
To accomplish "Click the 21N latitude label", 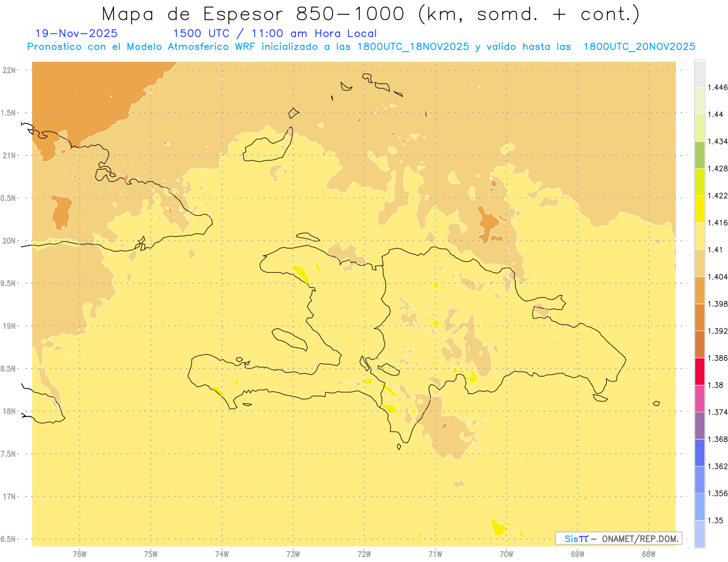I will pyautogui.click(x=8, y=155).
